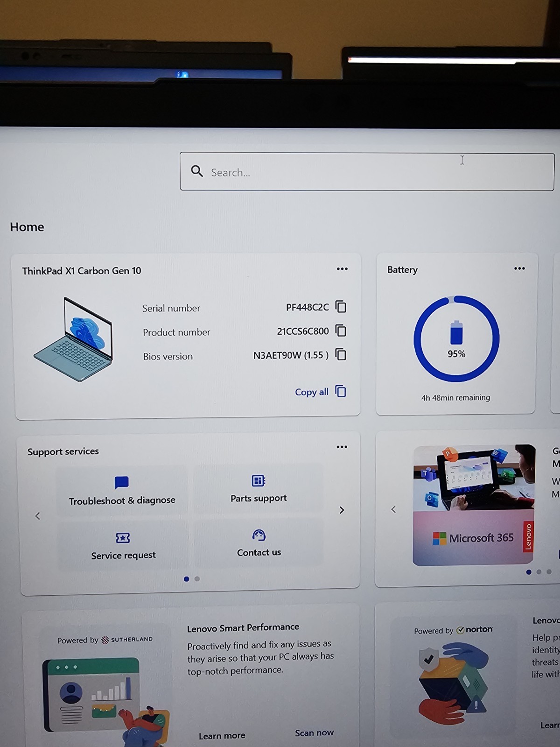The width and height of the screenshot is (560, 747).
Task: Open Support services card options menu
Action: click(x=342, y=447)
